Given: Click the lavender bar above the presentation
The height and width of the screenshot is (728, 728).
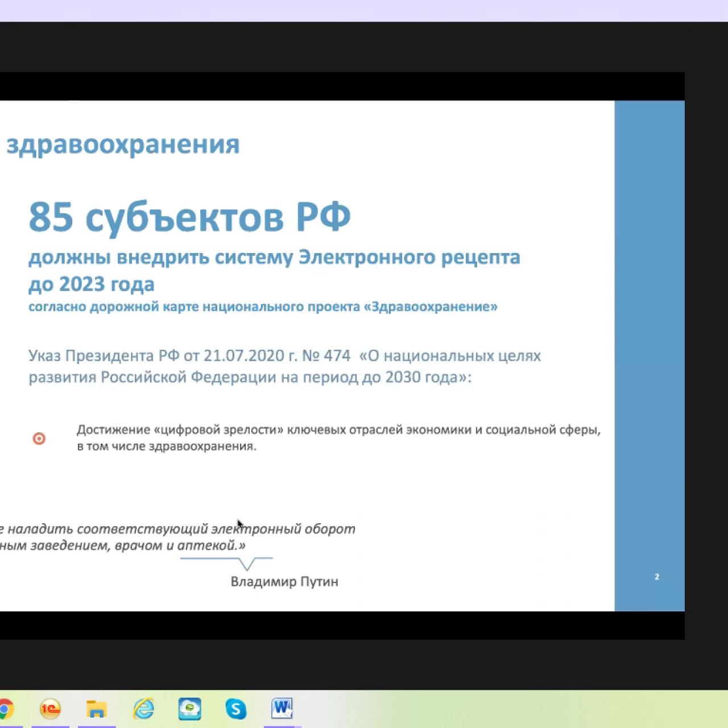Looking at the screenshot, I should coord(364,10).
